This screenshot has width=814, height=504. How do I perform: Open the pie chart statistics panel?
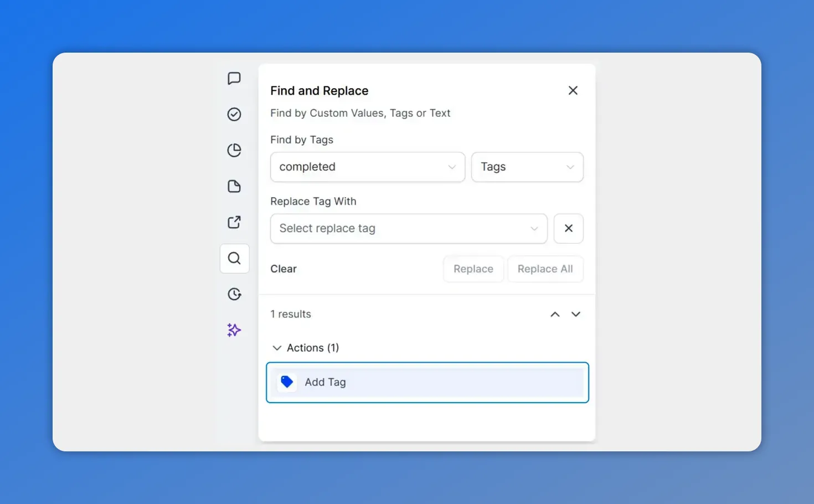coord(234,150)
